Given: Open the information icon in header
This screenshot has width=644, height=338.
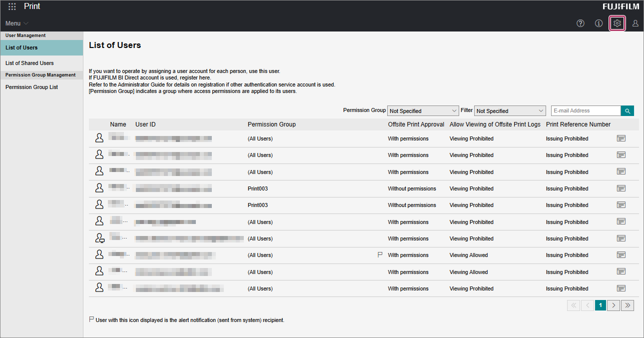Looking at the screenshot, I should [599, 23].
